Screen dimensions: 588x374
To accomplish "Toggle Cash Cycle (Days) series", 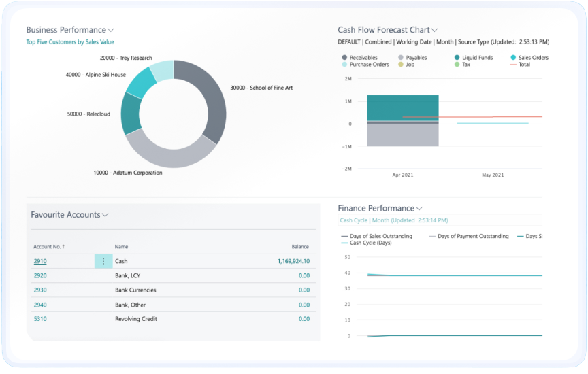I will coord(366,243).
